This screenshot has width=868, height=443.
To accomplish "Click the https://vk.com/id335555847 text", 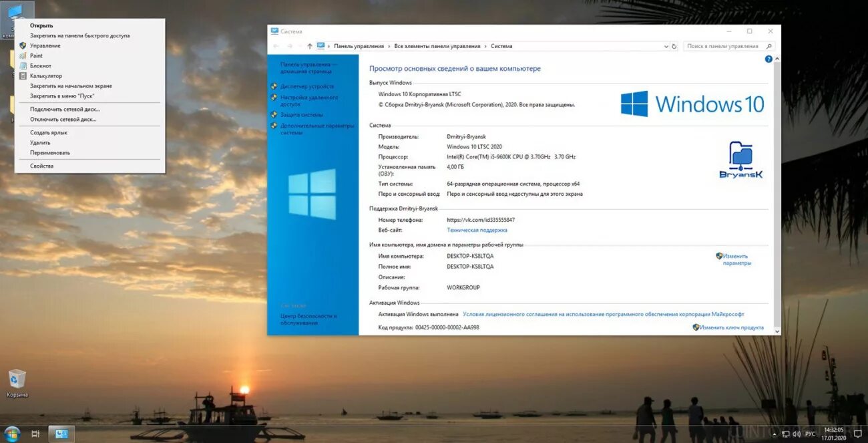I will click(x=481, y=220).
